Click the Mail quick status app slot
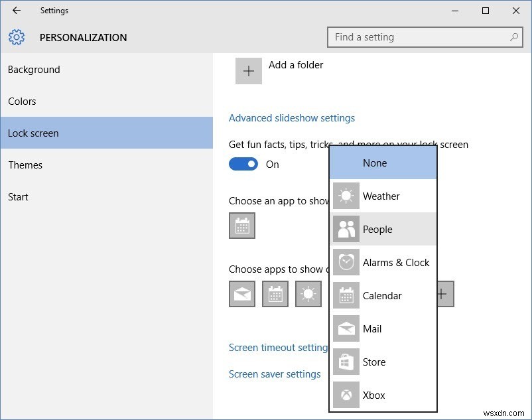The height and width of the screenshot is (420, 532). [x=242, y=294]
